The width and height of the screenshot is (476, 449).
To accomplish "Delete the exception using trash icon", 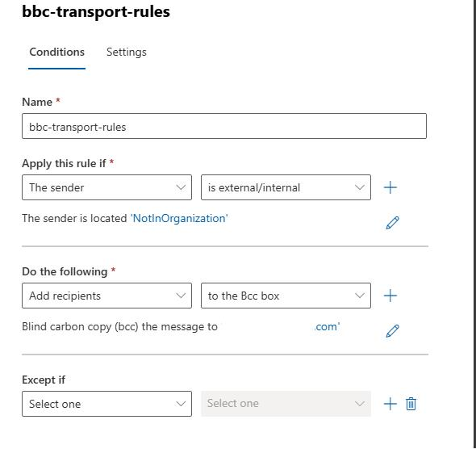I will pos(411,404).
